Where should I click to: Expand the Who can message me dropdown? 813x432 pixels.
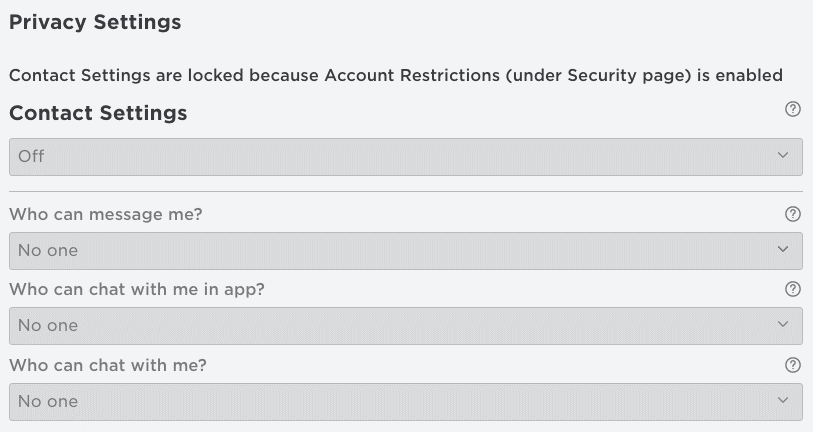tap(405, 250)
